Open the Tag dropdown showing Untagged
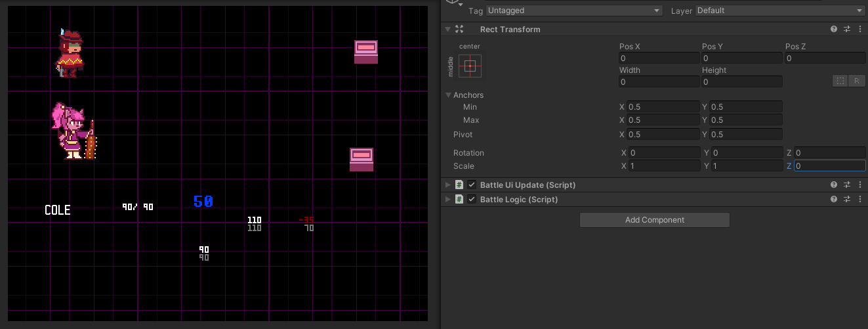Viewport: 868px width, 329px height. pyautogui.click(x=575, y=11)
